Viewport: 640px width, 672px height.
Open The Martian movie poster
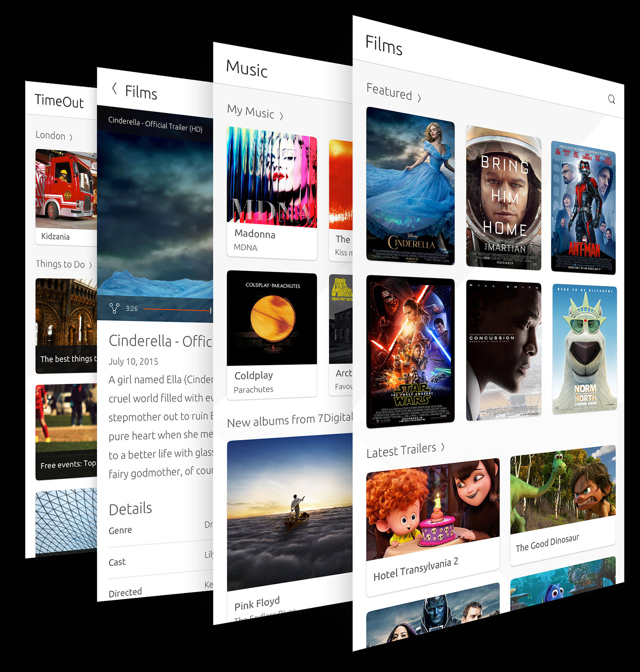pyautogui.click(x=503, y=198)
